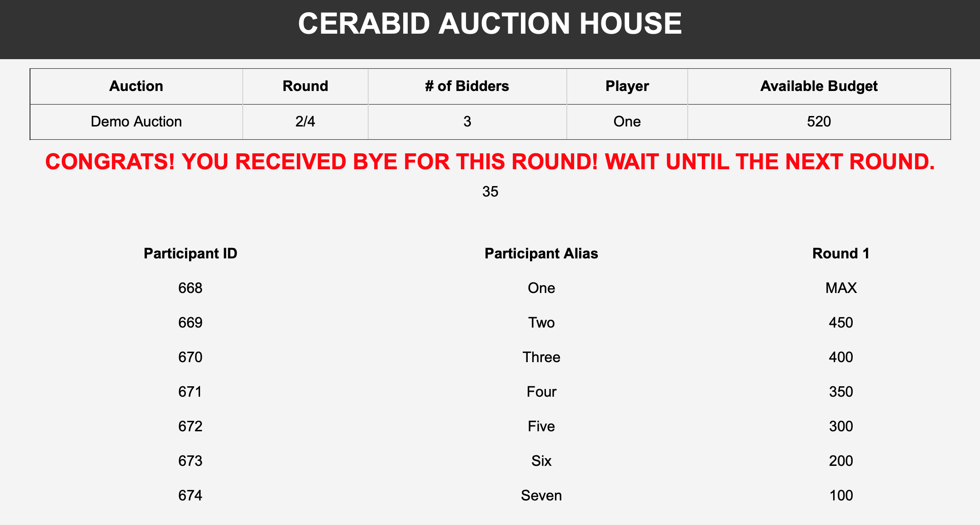980x525 pixels.
Task: Click the 400 bid for participant Three
Action: tap(841, 357)
